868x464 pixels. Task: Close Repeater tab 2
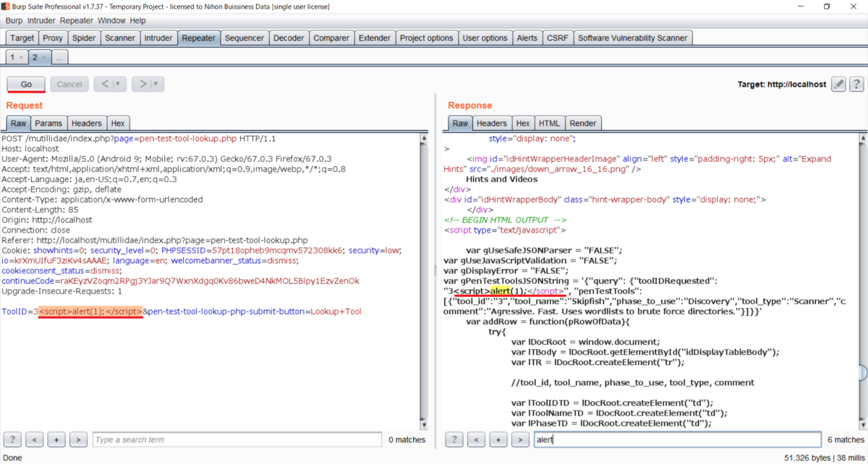coord(43,57)
